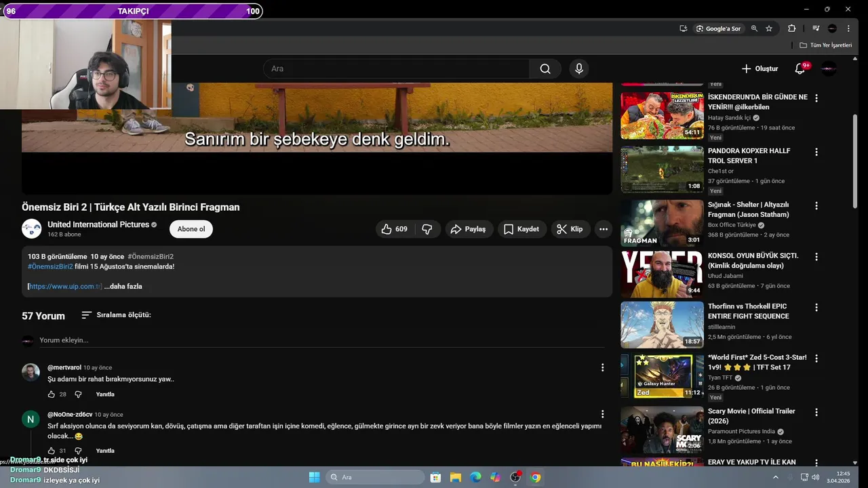Open @NoOne-zd6cv profile avatar
The image size is (868, 488).
(31, 419)
